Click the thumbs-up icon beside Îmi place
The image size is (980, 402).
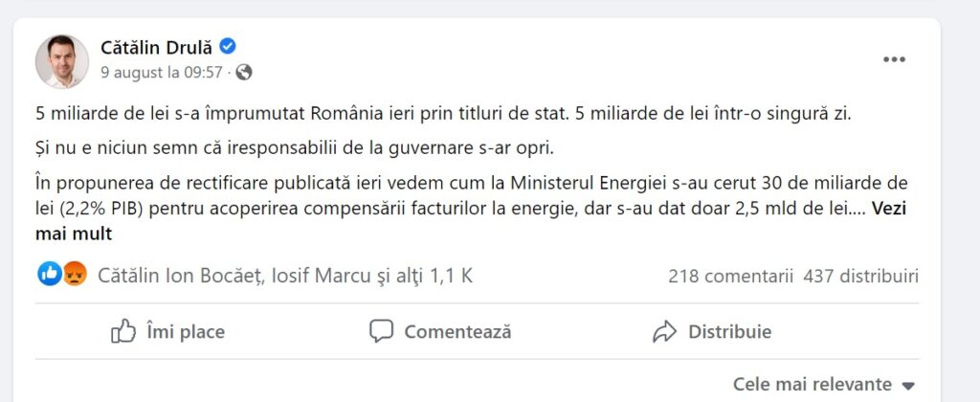pyautogui.click(x=123, y=331)
